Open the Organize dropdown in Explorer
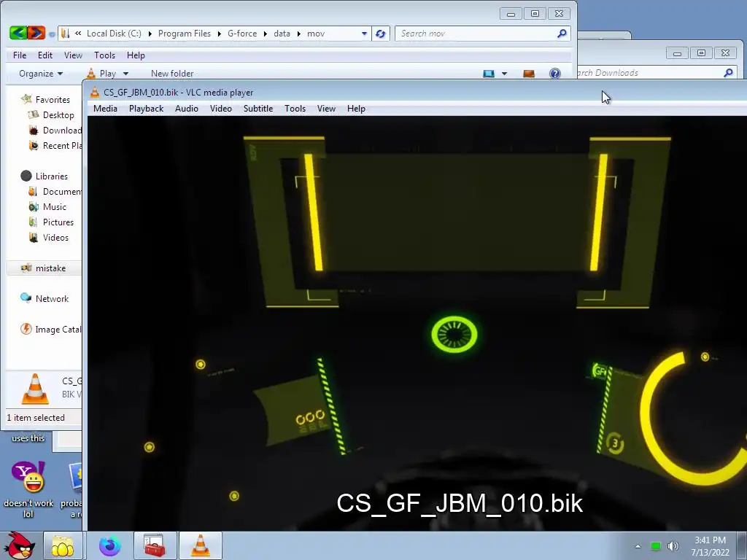 pos(41,74)
